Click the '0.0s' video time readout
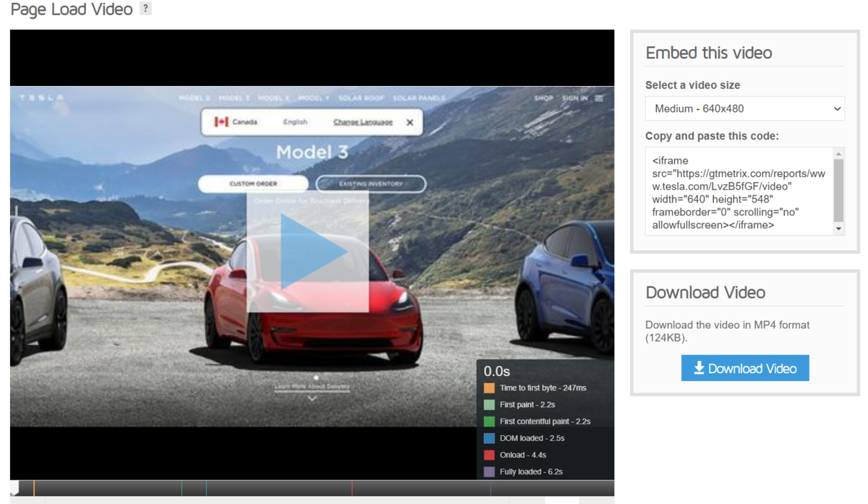Viewport: 868px width, 504px height. [x=497, y=372]
